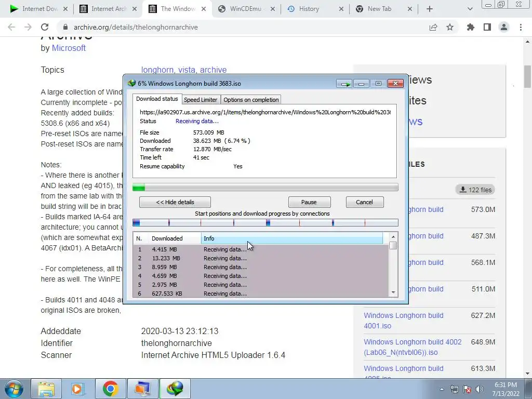Viewport: 532px width, 399px height.
Task: Click the Downloaded column header
Action: click(175, 238)
